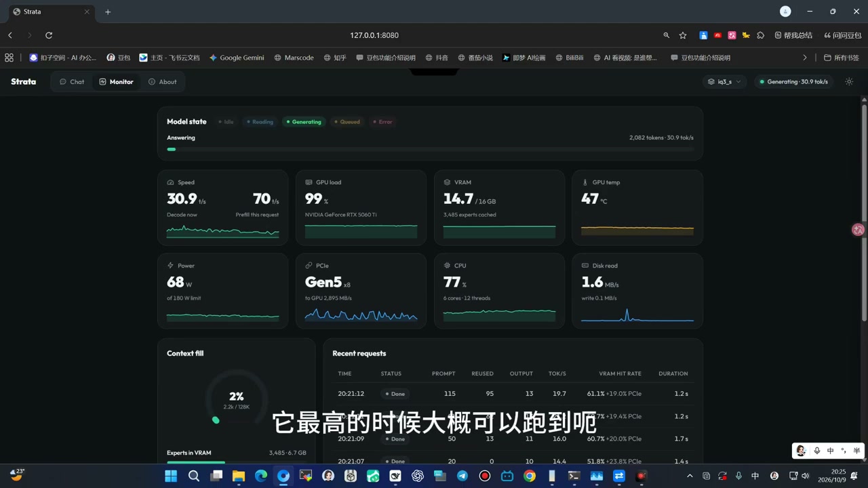
Task: Click the PCIe card icon
Action: [x=309, y=266]
